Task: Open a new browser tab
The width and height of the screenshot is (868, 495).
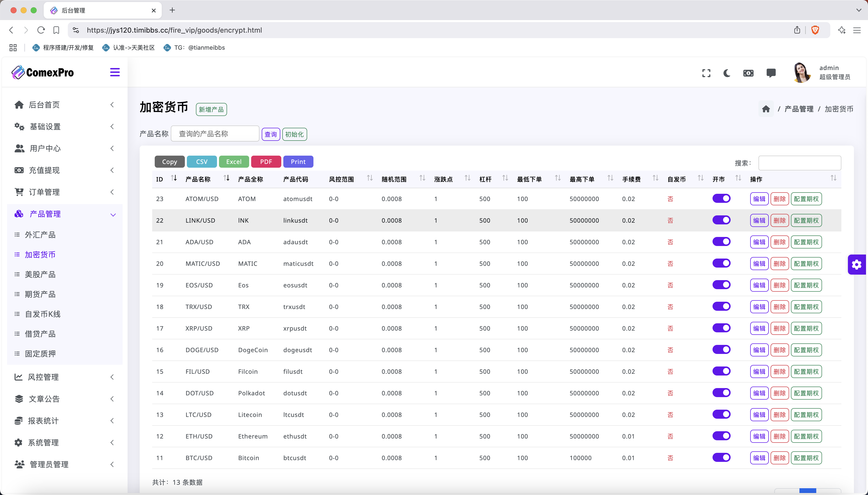Action: [x=173, y=10]
